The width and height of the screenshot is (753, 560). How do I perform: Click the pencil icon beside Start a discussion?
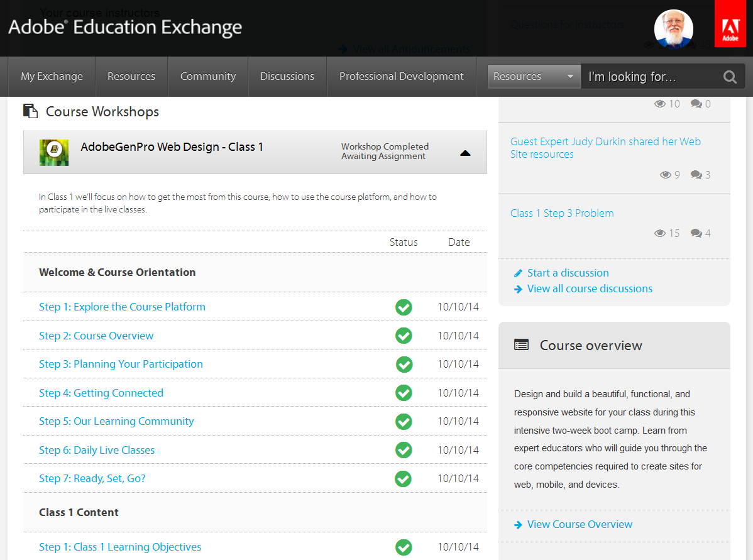pos(518,273)
